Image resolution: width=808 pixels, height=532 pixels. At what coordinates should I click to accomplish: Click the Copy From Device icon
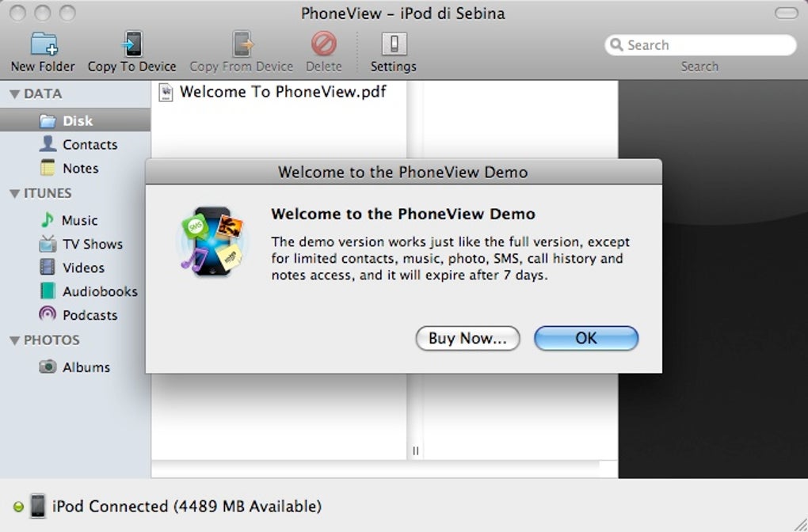point(242,44)
